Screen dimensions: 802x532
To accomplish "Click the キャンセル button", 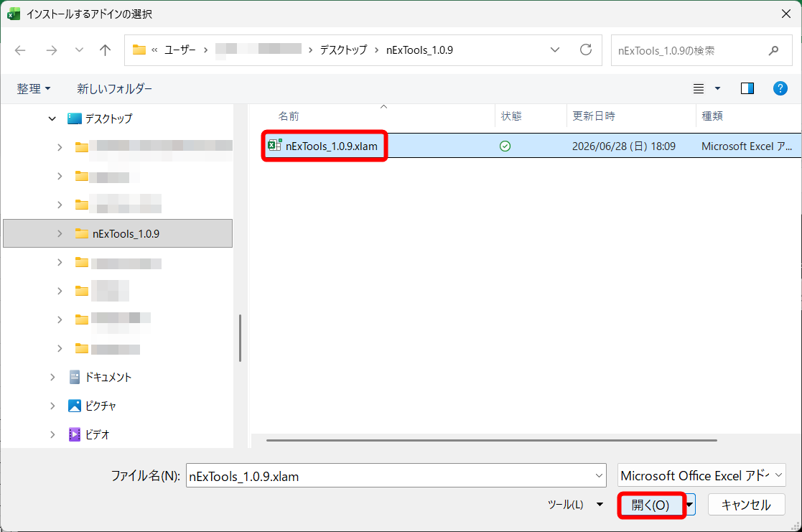I will 746,505.
